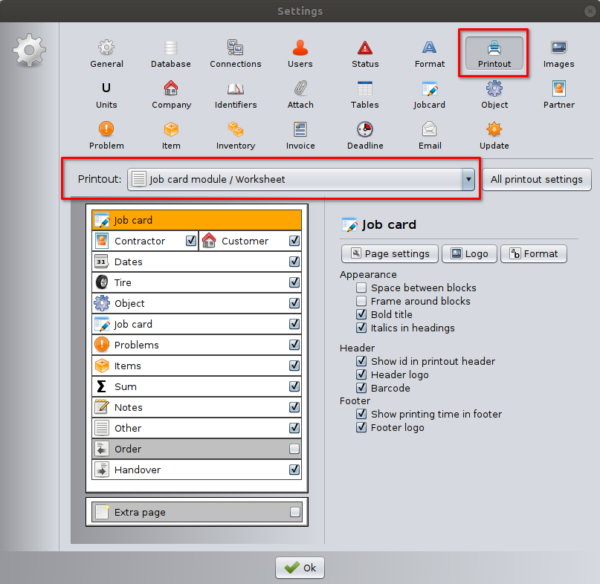Open the General settings section

pos(106,54)
